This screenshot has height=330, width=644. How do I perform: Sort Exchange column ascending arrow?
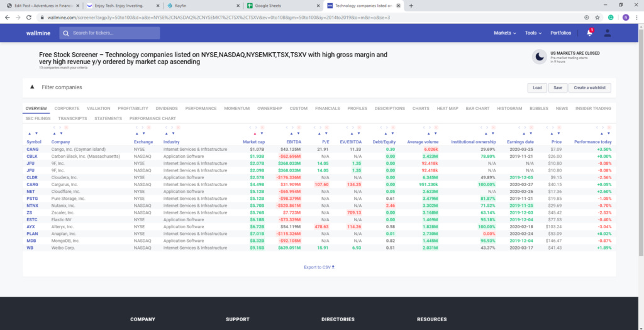(x=136, y=133)
